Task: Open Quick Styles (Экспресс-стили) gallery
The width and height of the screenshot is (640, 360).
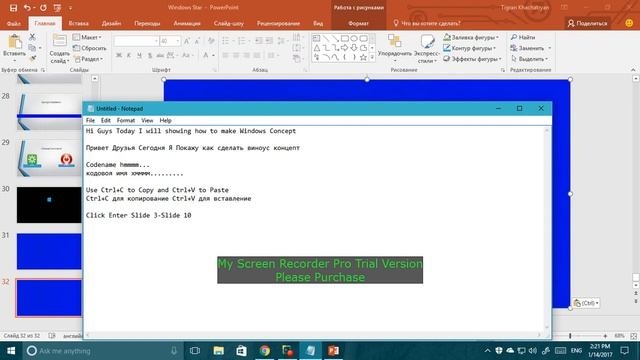Action: (x=427, y=48)
